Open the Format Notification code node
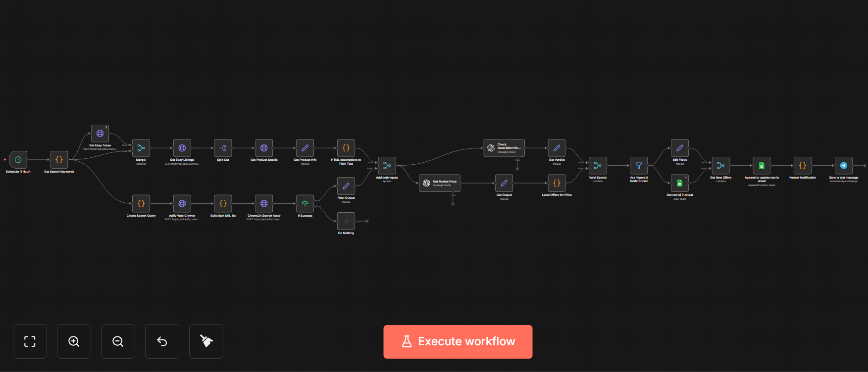868x372 pixels. tap(803, 166)
